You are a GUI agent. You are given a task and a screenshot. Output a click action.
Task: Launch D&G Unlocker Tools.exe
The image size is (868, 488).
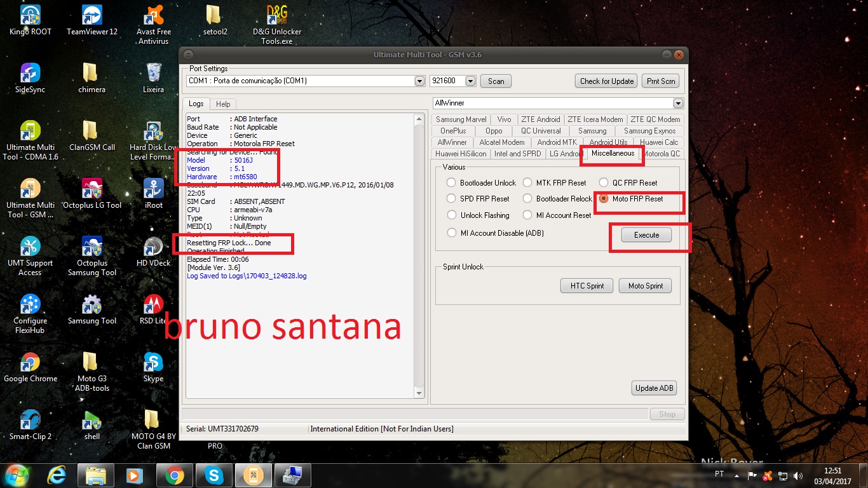(x=277, y=25)
